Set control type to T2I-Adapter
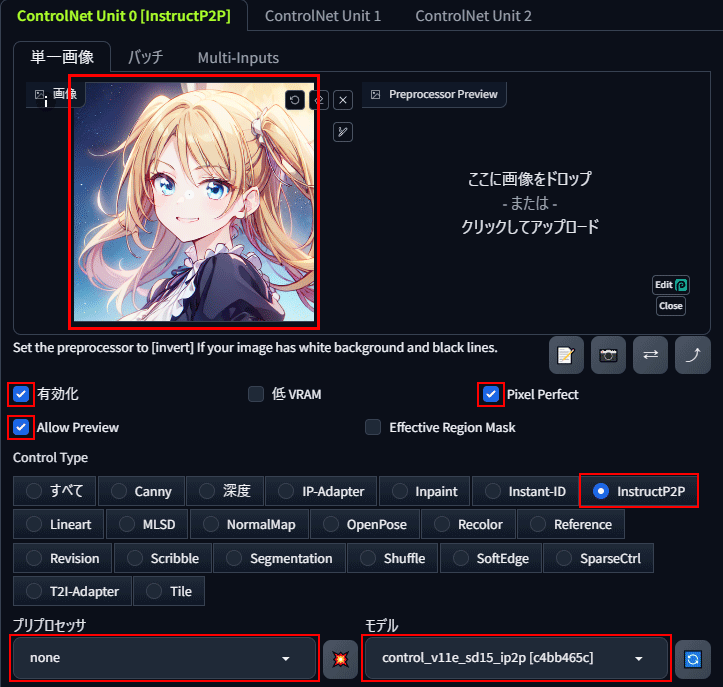 coord(72,591)
